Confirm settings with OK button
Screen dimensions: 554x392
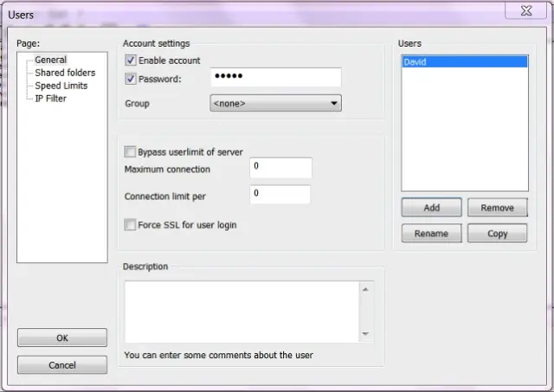[62, 337]
